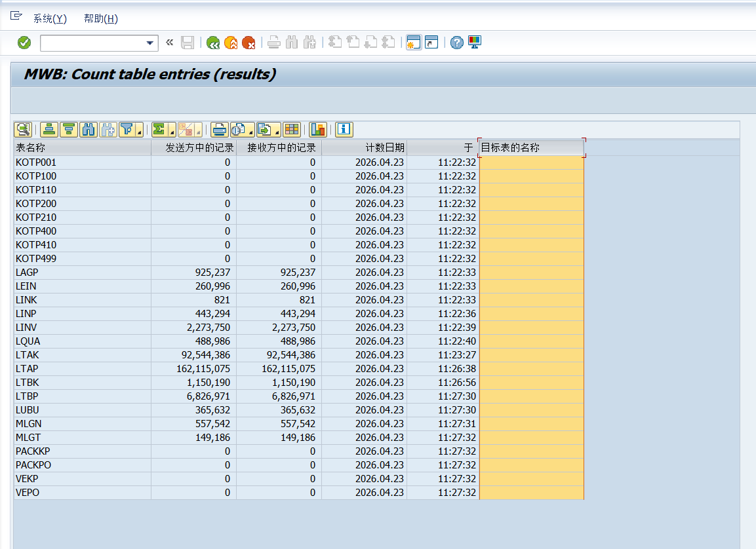Click the 接收方中的记录 column header

(x=279, y=148)
